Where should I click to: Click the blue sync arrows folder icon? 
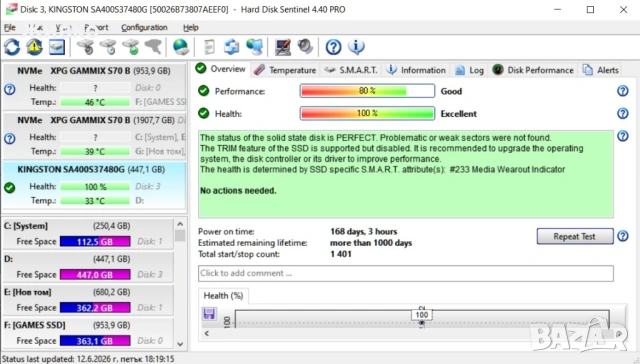(232, 47)
